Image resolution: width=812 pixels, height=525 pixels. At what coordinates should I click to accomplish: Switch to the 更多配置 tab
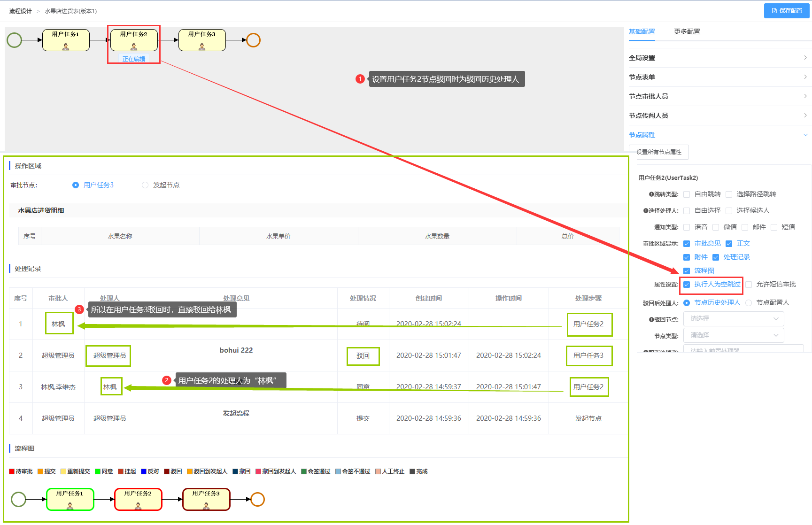click(x=687, y=31)
